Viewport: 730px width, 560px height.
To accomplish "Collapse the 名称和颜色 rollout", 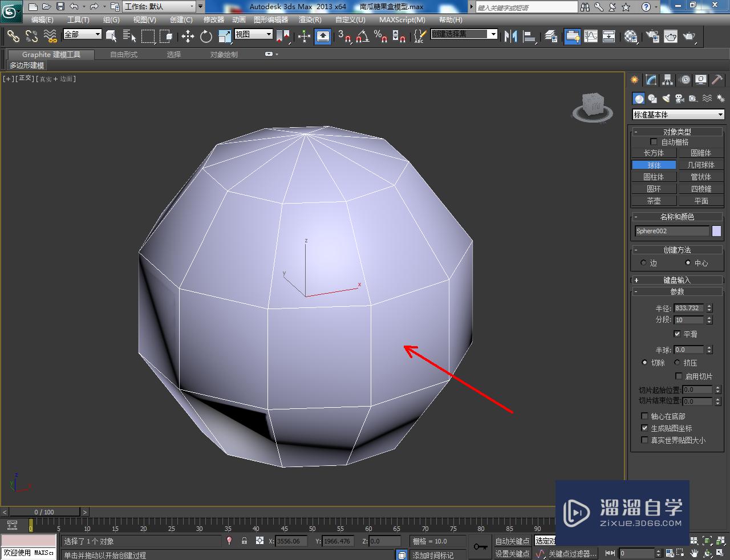I will coord(677,217).
